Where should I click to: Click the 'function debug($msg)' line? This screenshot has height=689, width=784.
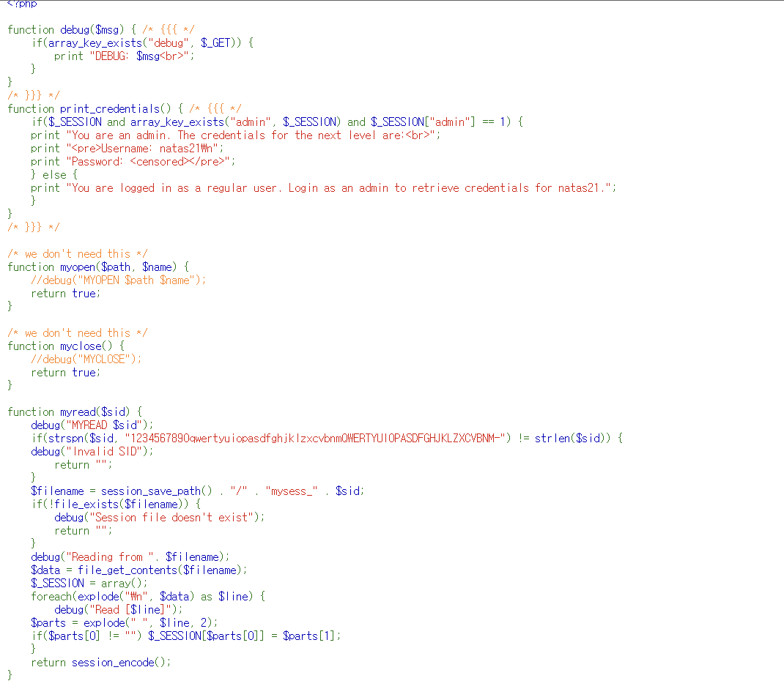tap(101, 29)
